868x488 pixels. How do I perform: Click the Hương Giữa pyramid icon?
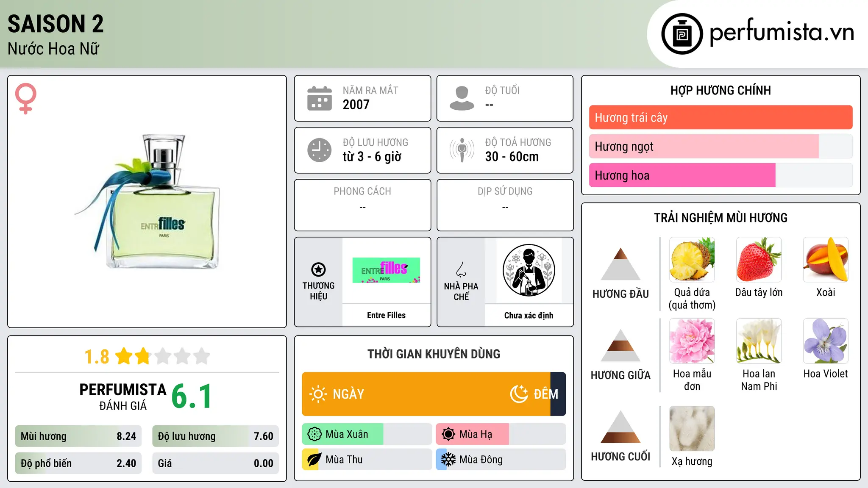pyautogui.click(x=620, y=345)
